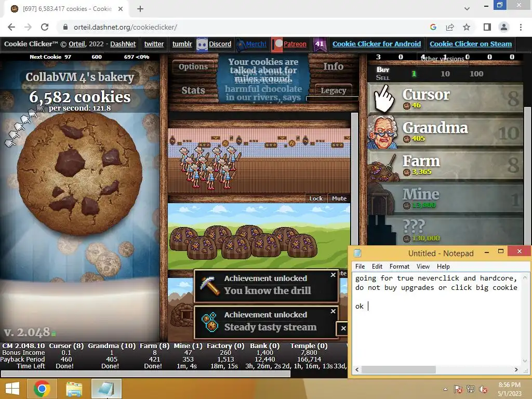
Task: Dismiss Steady tasty stream achievement
Action: click(x=333, y=311)
